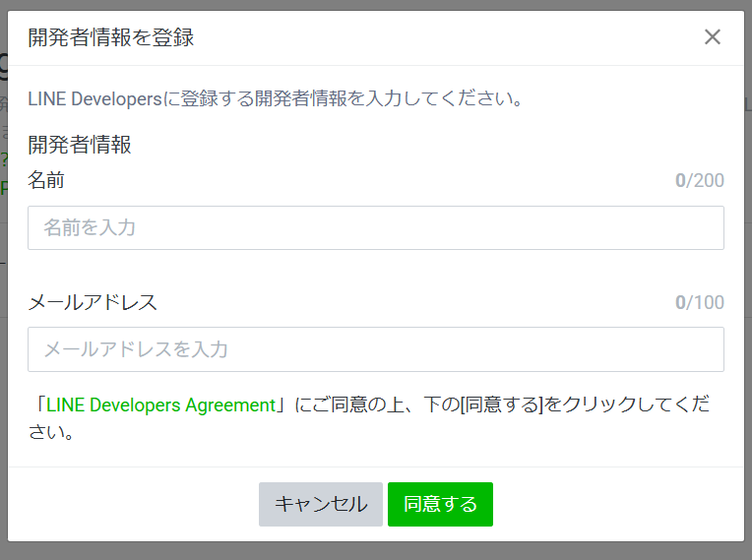Click the green 同意する button

click(x=440, y=504)
